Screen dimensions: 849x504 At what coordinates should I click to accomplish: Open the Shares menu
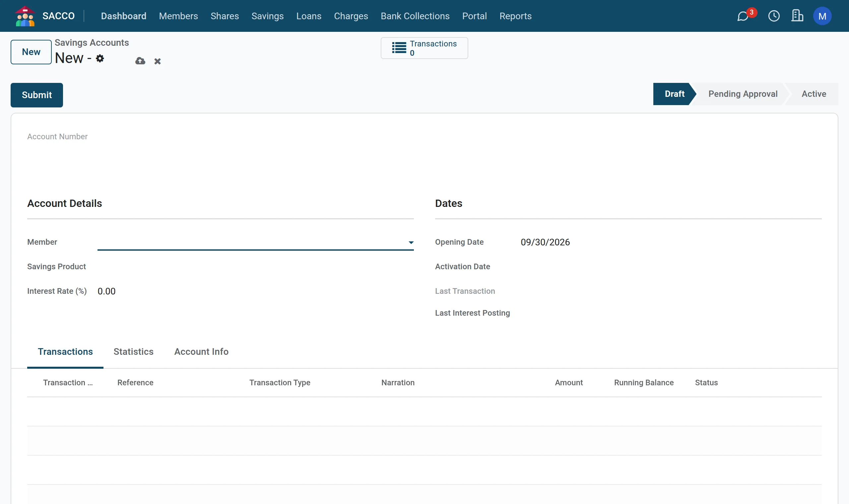tap(225, 16)
